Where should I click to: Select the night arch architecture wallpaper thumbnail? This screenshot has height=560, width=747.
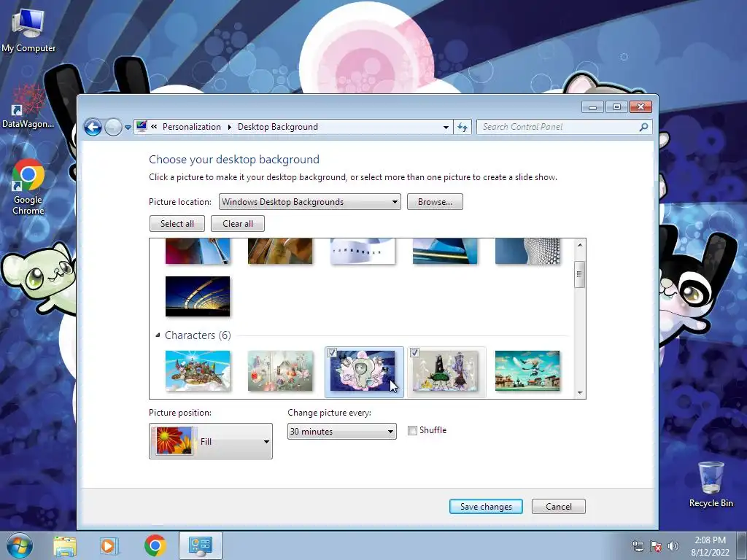[x=198, y=296]
